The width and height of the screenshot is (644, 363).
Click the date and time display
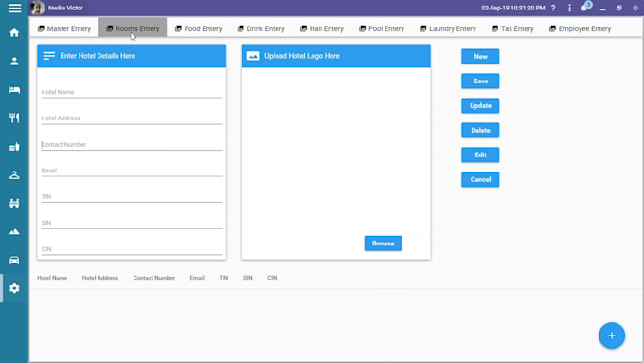click(x=513, y=8)
